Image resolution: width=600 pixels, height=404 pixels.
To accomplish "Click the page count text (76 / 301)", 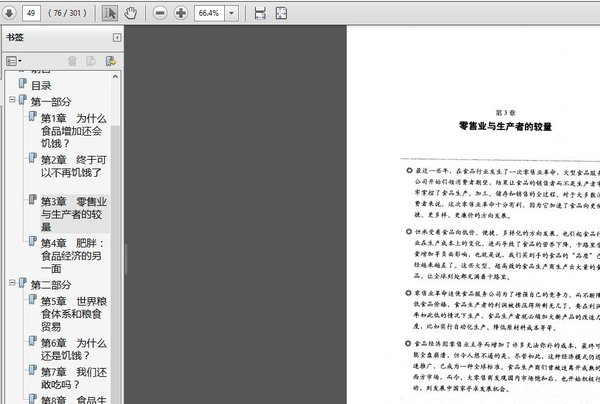I will tap(67, 13).
